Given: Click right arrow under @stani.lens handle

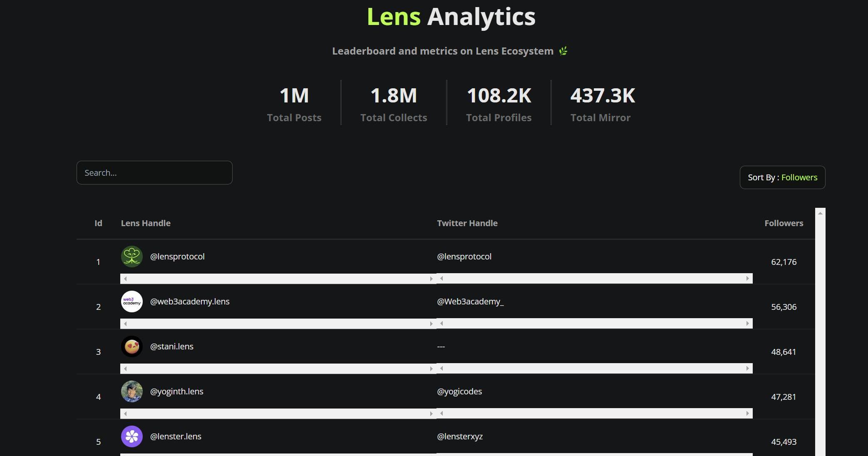Looking at the screenshot, I should click(431, 369).
